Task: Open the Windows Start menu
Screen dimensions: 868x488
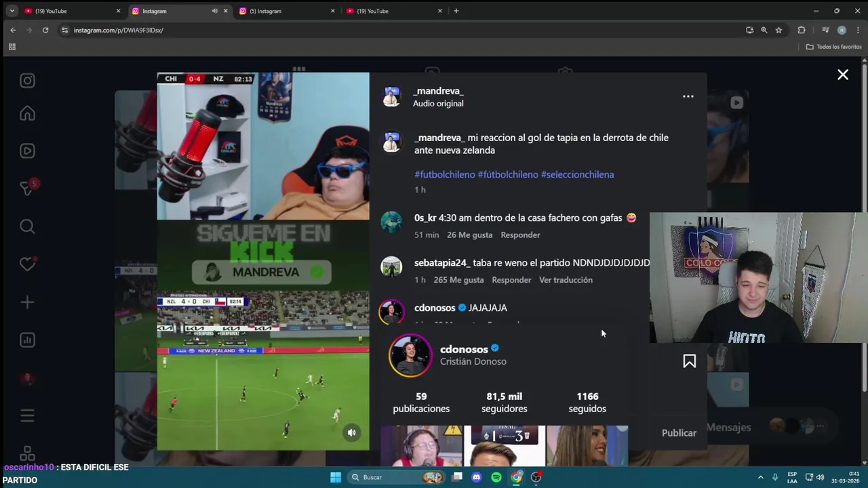Action: 336,477
